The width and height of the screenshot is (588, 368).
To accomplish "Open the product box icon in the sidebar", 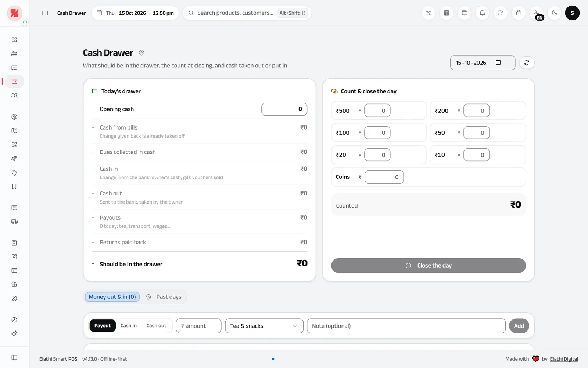I will (x=14, y=117).
